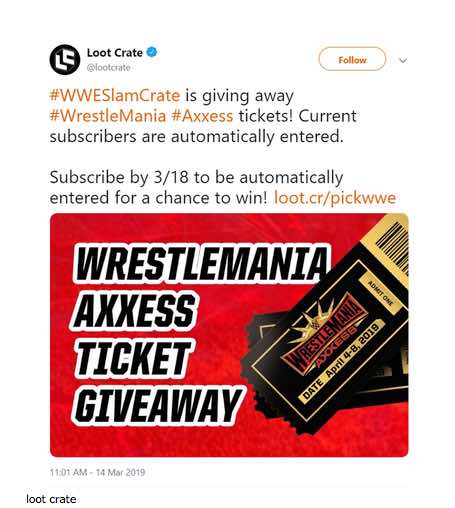Click the GIVEAWAY word in the banner

click(157, 406)
